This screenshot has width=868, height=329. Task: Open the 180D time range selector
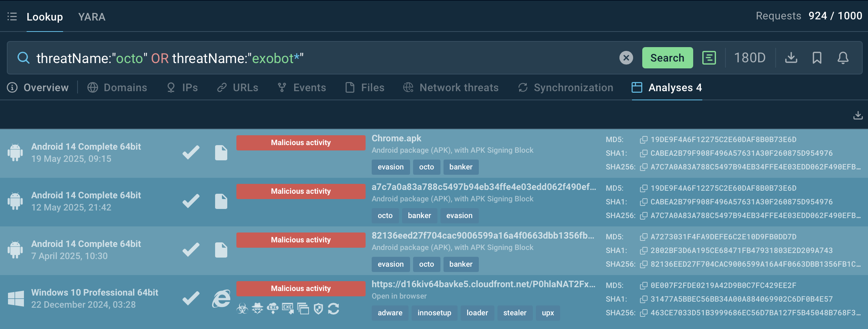(x=749, y=58)
